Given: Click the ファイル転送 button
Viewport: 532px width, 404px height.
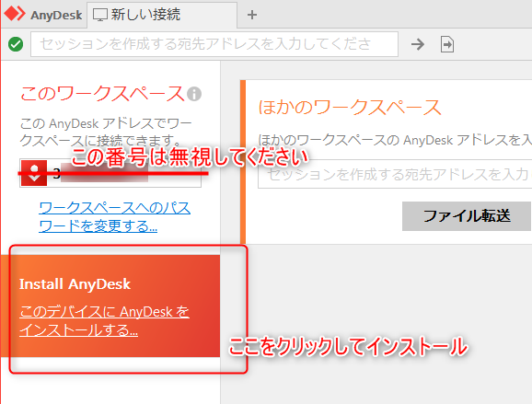Looking at the screenshot, I should click(467, 216).
